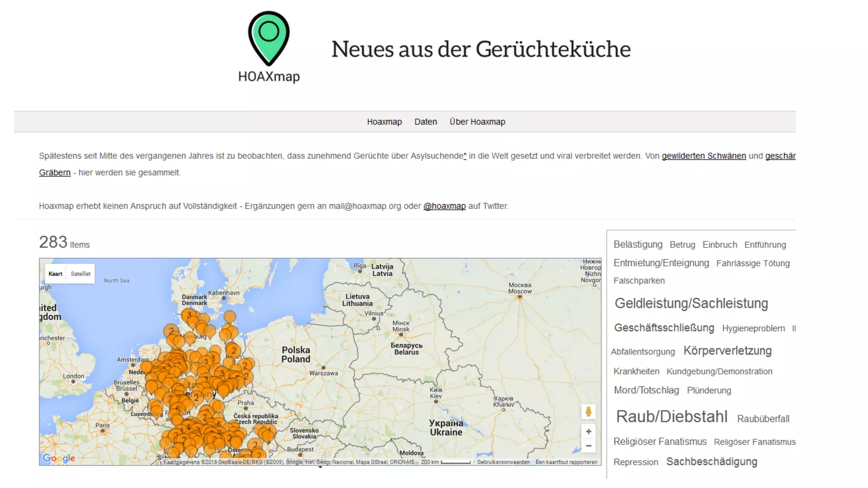
Task: Zoom in the map with plus button
Action: pos(588,431)
